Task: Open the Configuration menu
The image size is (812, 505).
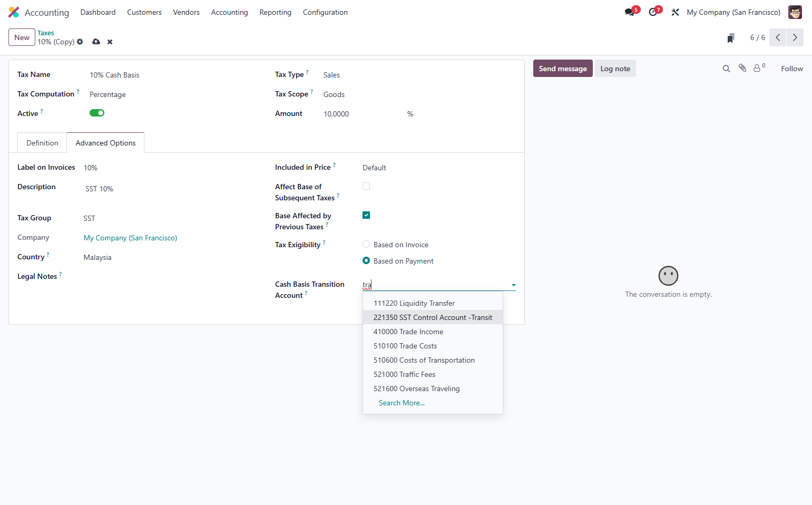Action: pos(325,12)
